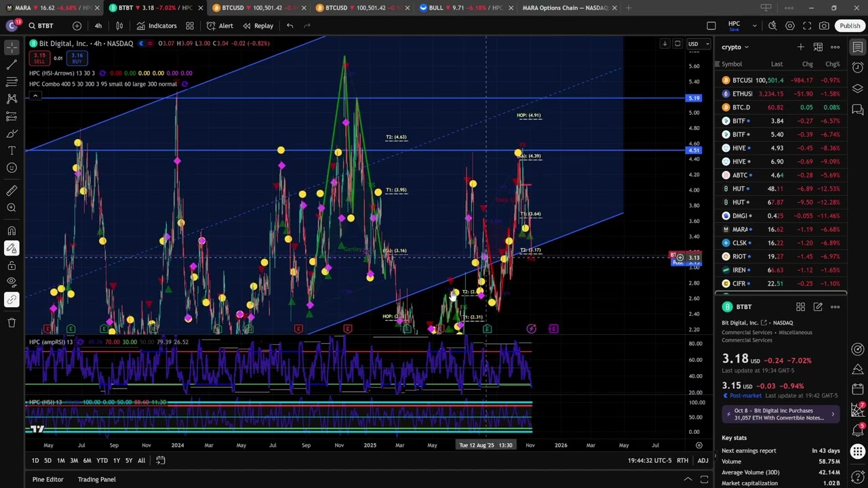Click the remove objects trash icon
Screen dimensions: 868x488
[x=12, y=323]
